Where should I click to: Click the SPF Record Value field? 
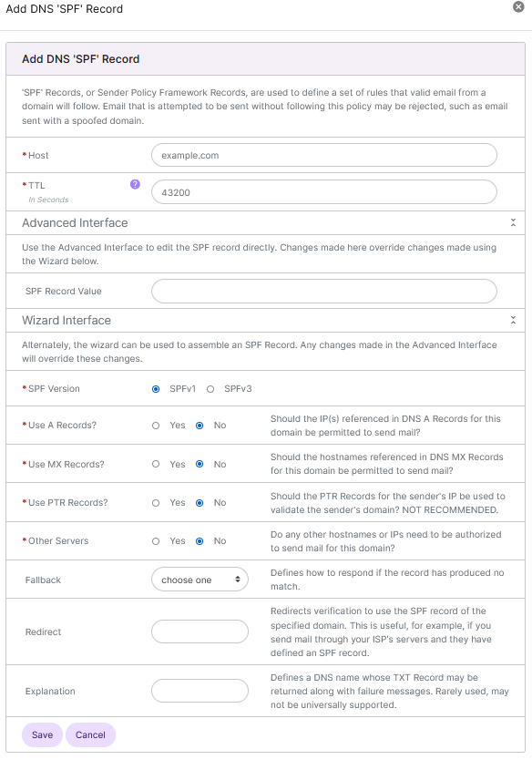click(x=323, y=291)
